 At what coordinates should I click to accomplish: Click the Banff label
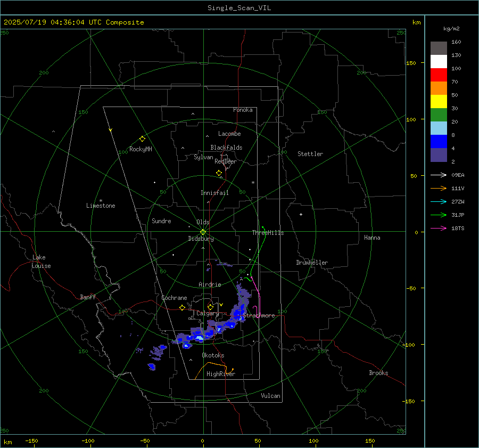pos(88,297)
